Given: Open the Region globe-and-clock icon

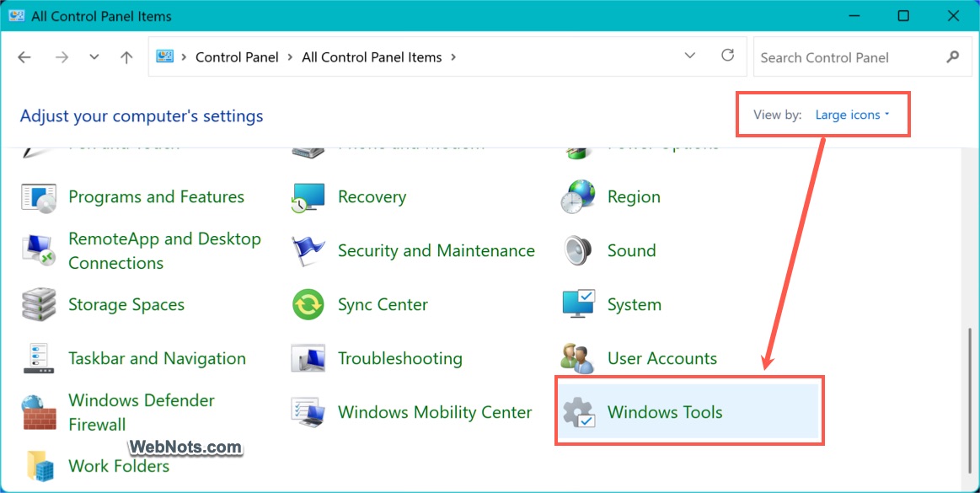Looking at the screenshot, I should tap(577, 197).
